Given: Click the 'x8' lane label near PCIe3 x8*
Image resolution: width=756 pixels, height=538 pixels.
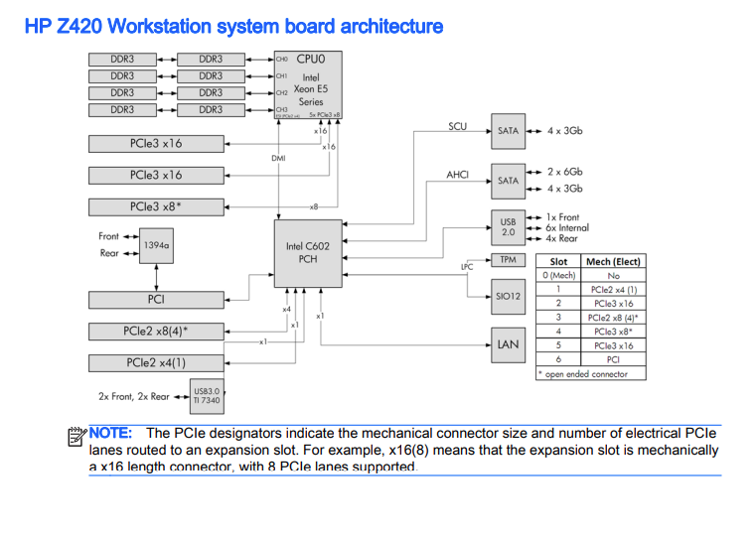Looking at the screenshot, I should [314, 206].
